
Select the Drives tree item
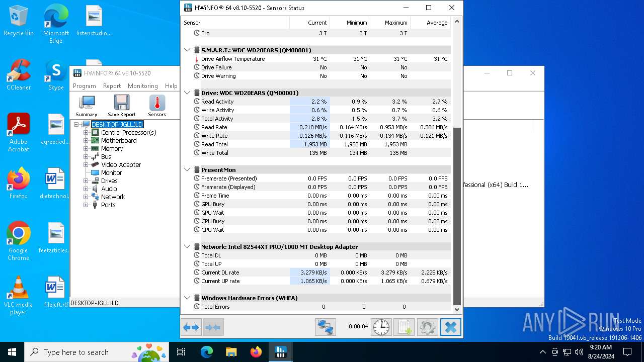click(109, 181)
